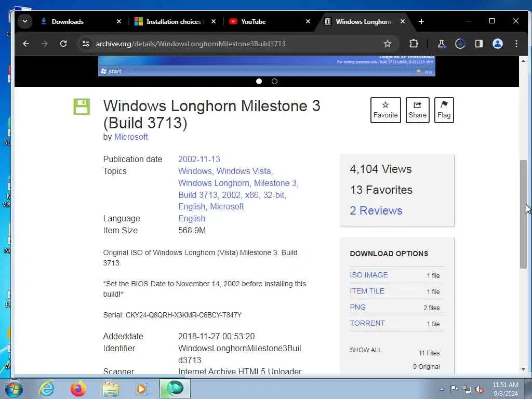Go forward to next page
The image size is (532, 399).
pos(45,44)
